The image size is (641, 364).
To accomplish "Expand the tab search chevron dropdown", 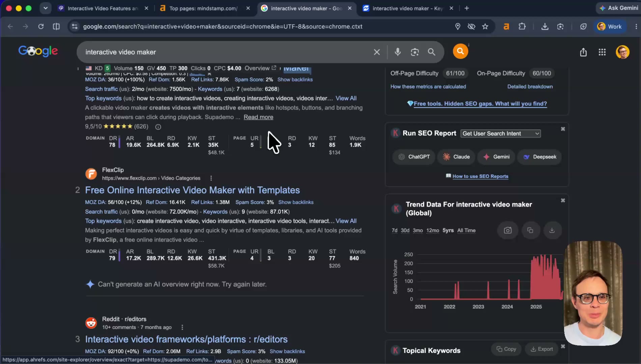I will pyautogui.click(x=45, y=8).
